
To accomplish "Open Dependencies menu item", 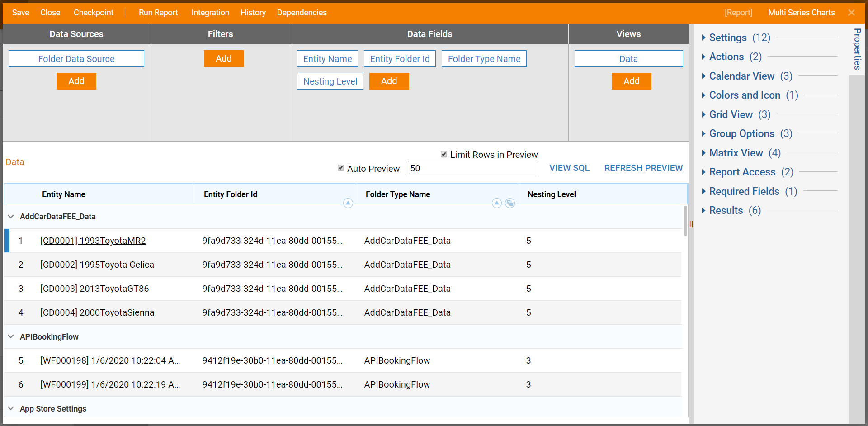I will 302,13.
